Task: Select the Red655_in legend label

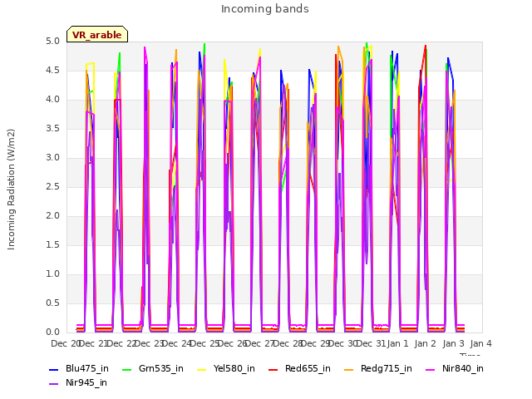Action: 308,369
